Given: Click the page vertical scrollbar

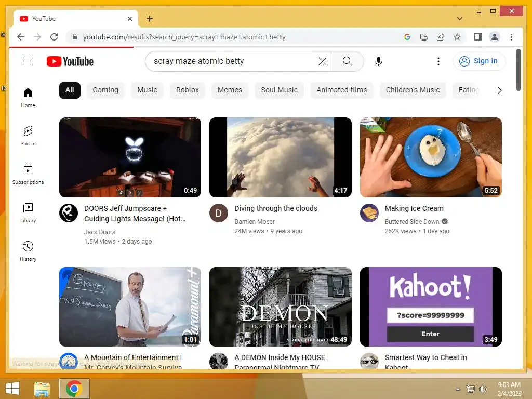Looking at the screenshot, I should click(x=518, y=70).
